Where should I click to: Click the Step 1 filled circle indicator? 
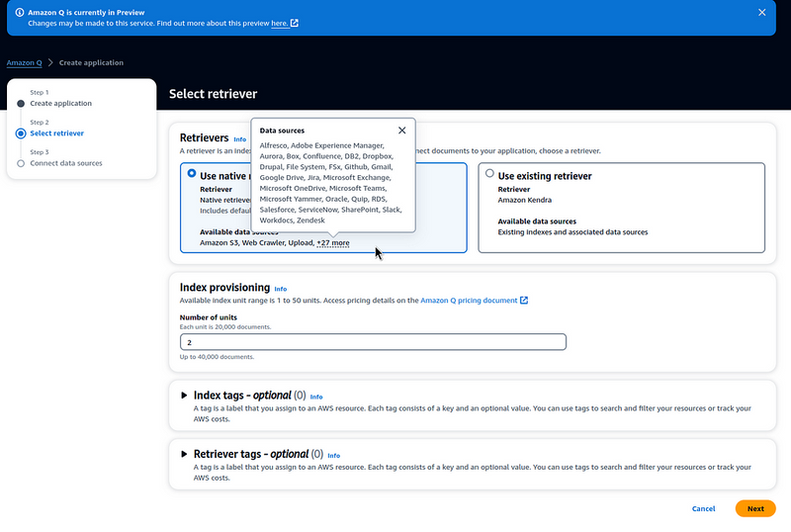(21, 104)
